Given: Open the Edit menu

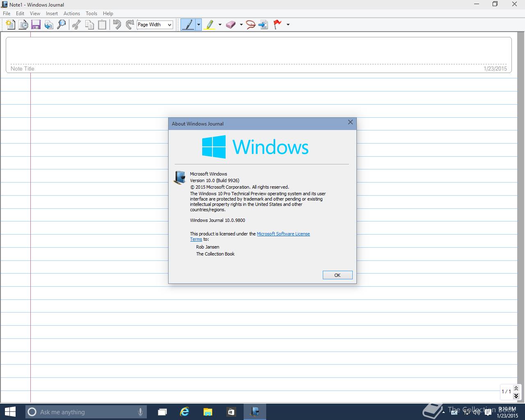Looking at the screenshot, I should pos(20,14).
